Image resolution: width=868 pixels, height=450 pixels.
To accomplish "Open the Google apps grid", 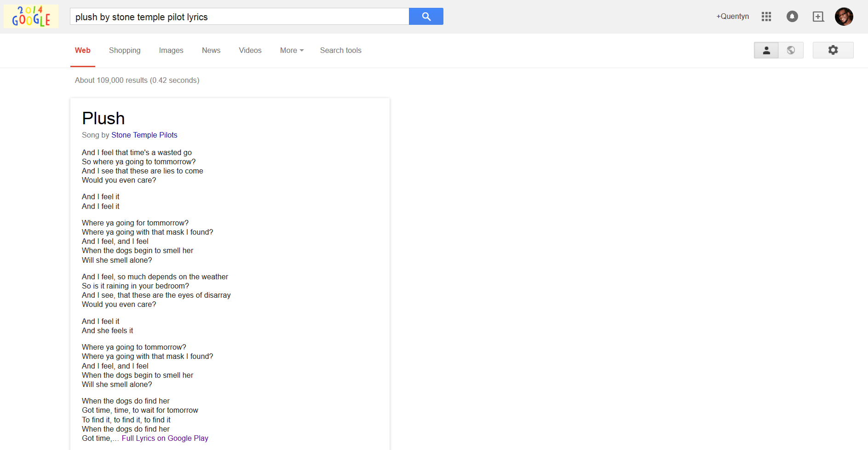I will tap(766, 17).
